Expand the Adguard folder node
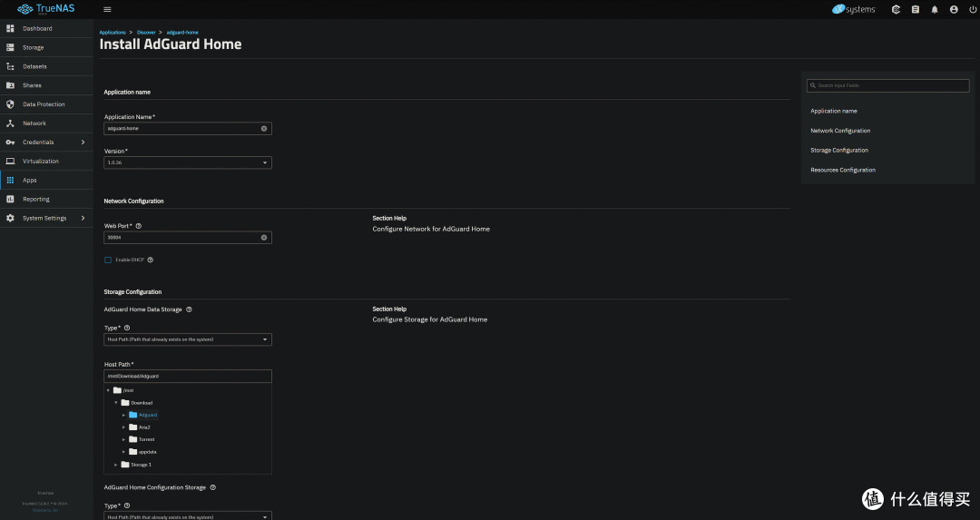 click(123, 415)
